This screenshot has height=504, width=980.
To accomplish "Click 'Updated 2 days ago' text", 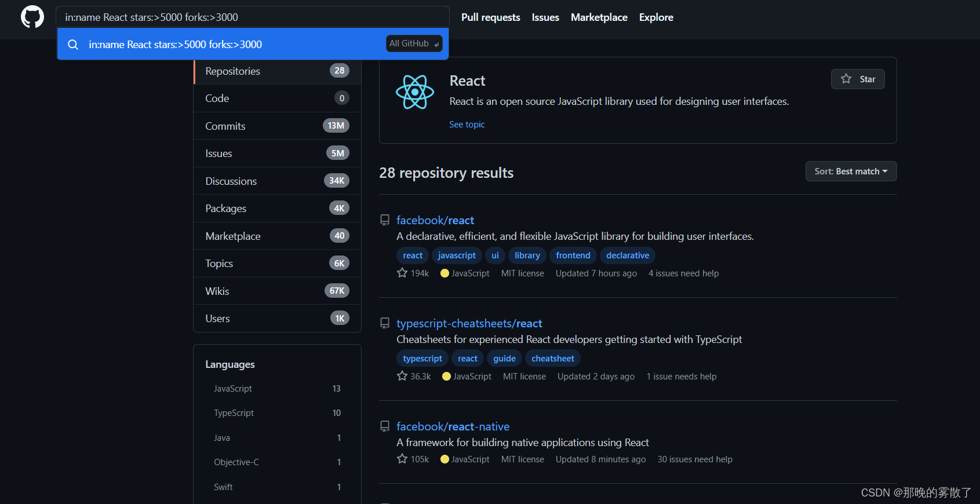I will [x=596, y=377].
